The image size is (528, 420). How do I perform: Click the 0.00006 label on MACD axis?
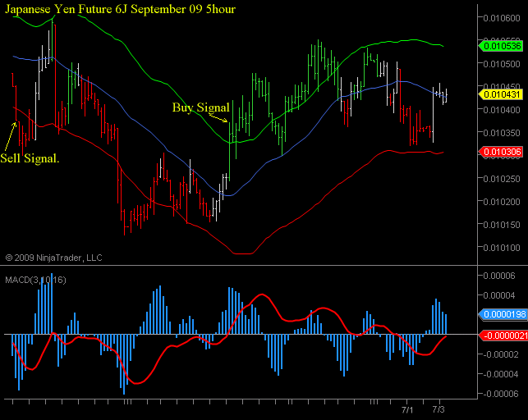click(x=504, y=275)
